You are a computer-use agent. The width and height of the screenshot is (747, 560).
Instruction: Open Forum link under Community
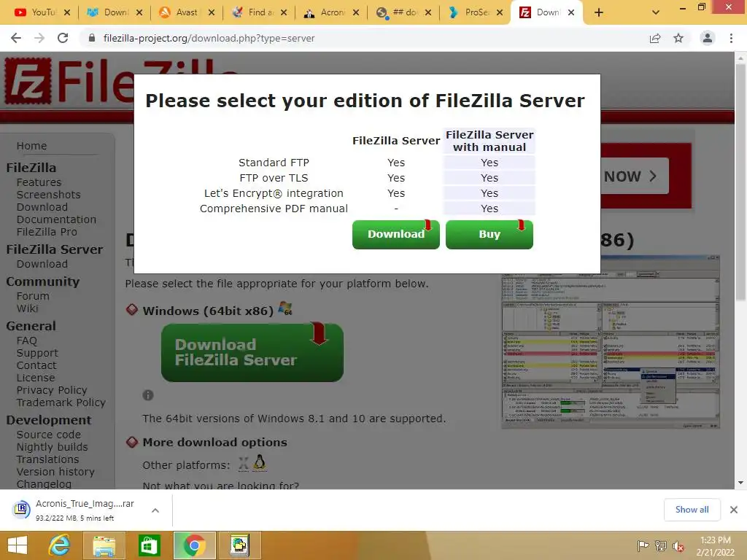(x=33, y=296)
